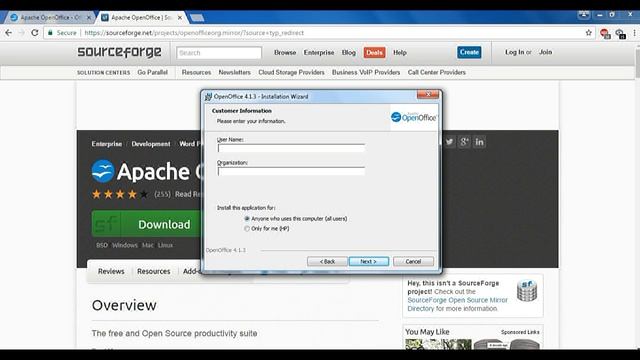
Task: Click the Linux platform label
Action: (165, 245)
